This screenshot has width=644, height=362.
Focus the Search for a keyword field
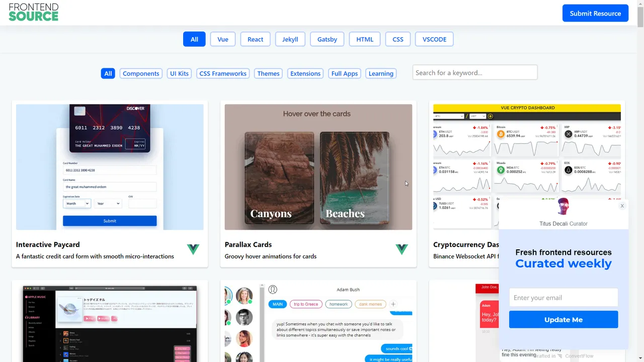pos(475,72)
